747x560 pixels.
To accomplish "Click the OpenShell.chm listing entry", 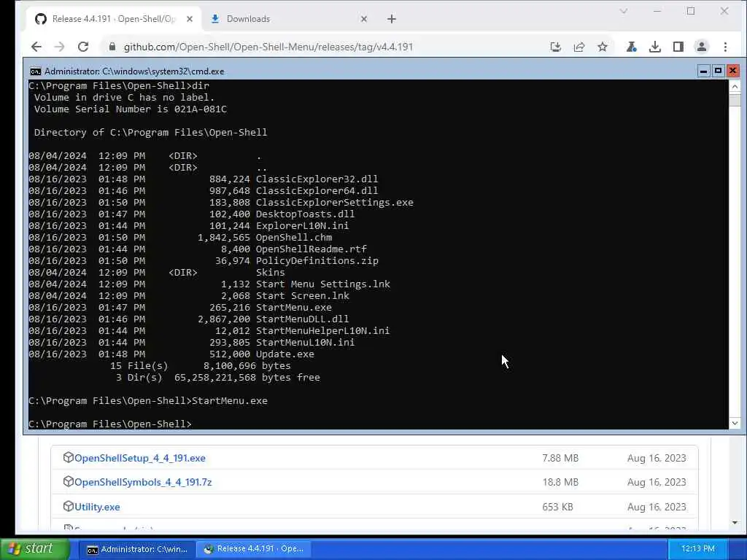I will (293, 238).
